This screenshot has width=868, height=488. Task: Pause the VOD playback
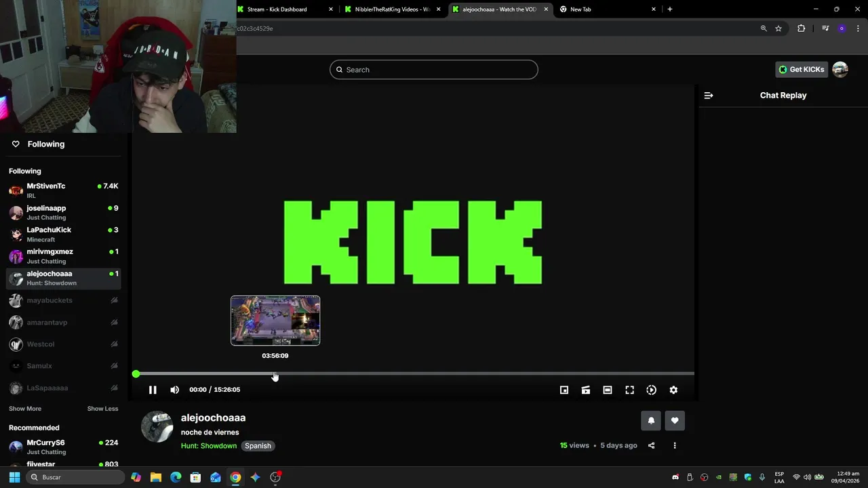pos(153,390)
